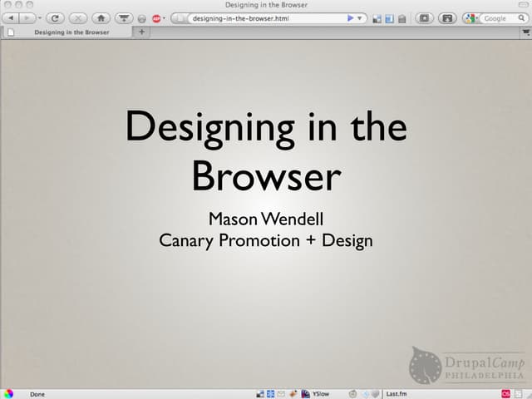Go to the Home page icon
Image resolution: width=532 pixels, height=399 pixels.
[101, 17]
